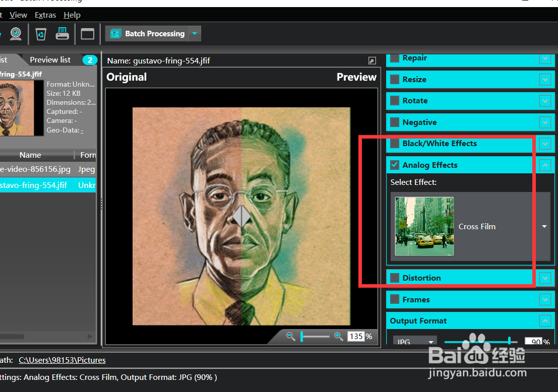Open the View menu
The image size is (558, 392).
pos(18,15)
